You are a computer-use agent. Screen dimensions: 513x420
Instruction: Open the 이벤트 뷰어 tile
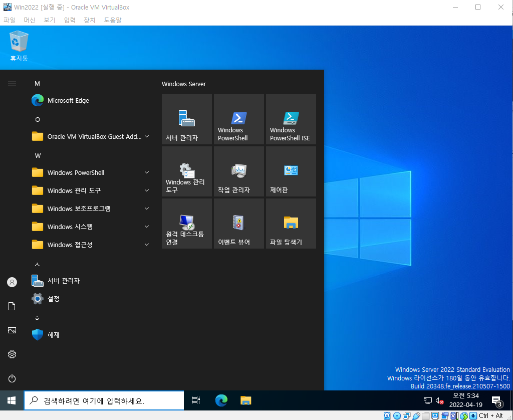point(239,223)
